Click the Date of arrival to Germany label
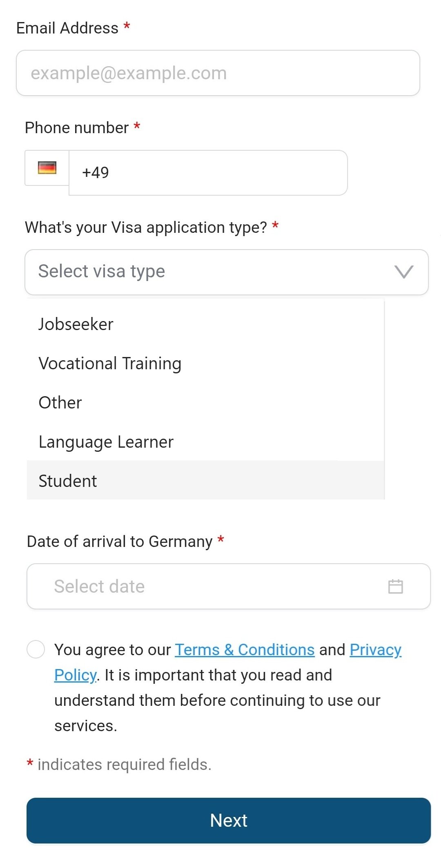Screen dimensions: 441x868 coord(120,542)
